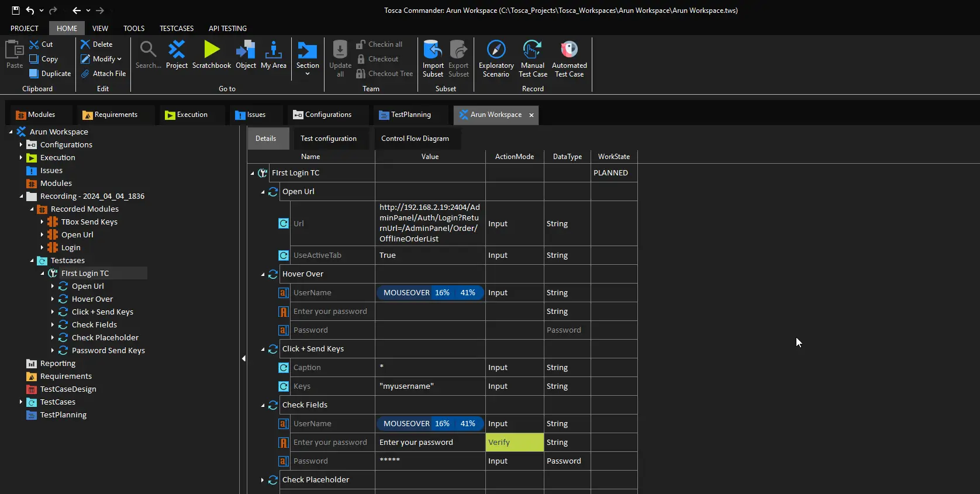Switch to the Control Flow Diagram tab
Viewport: 980px width, 494px height.
point(415,139)
